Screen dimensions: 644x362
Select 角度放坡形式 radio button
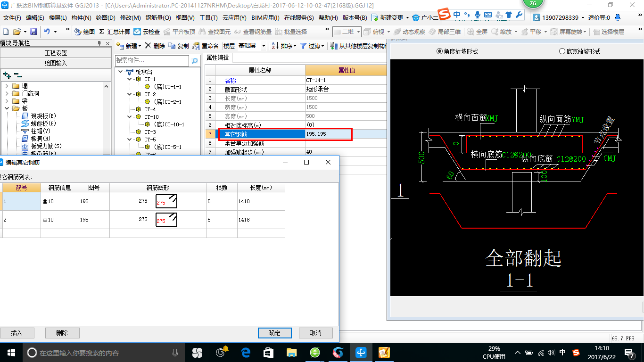[x=440, y=51]
